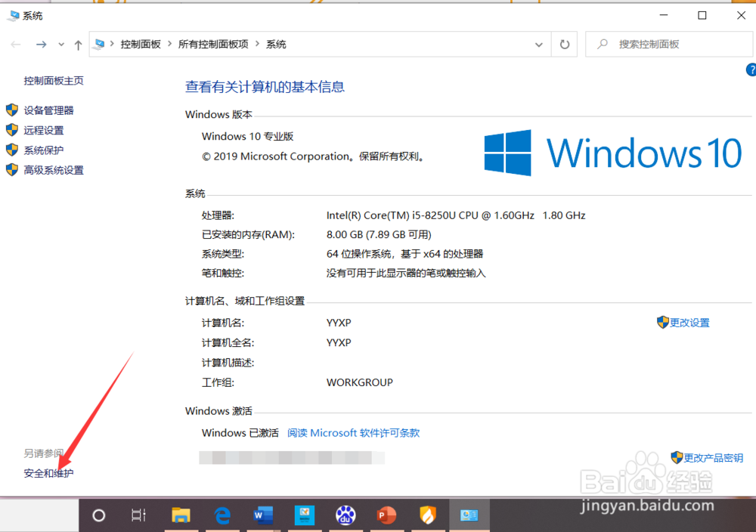
Task: Maximize the 系统 window
Action: [x=702, y=15]
